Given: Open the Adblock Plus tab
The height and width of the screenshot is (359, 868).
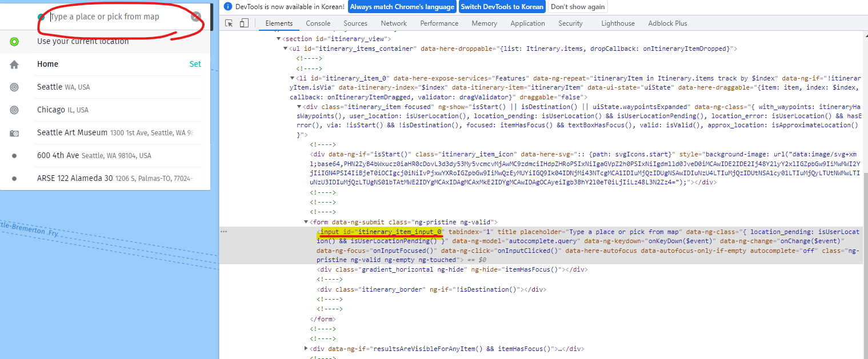Looking at the screenshot, I should [x=667, y=23].
